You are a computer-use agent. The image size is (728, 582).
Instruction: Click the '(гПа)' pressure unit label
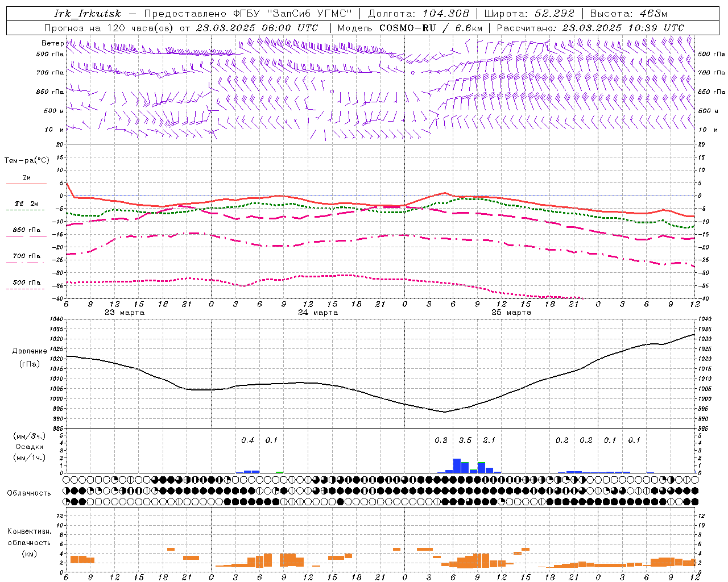tap(30, 364)
